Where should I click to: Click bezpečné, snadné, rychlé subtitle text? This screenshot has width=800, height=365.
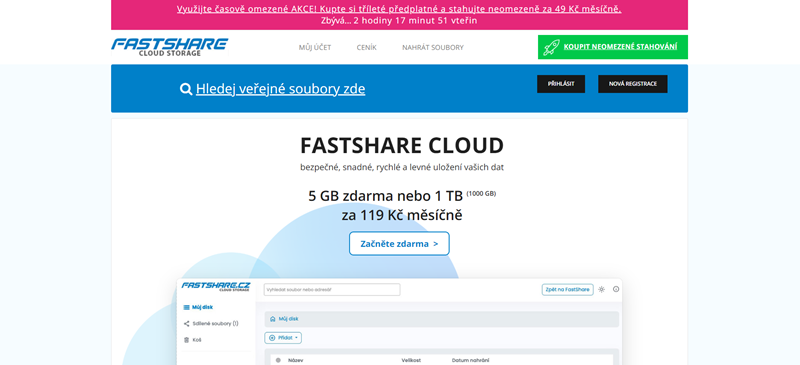402,167
